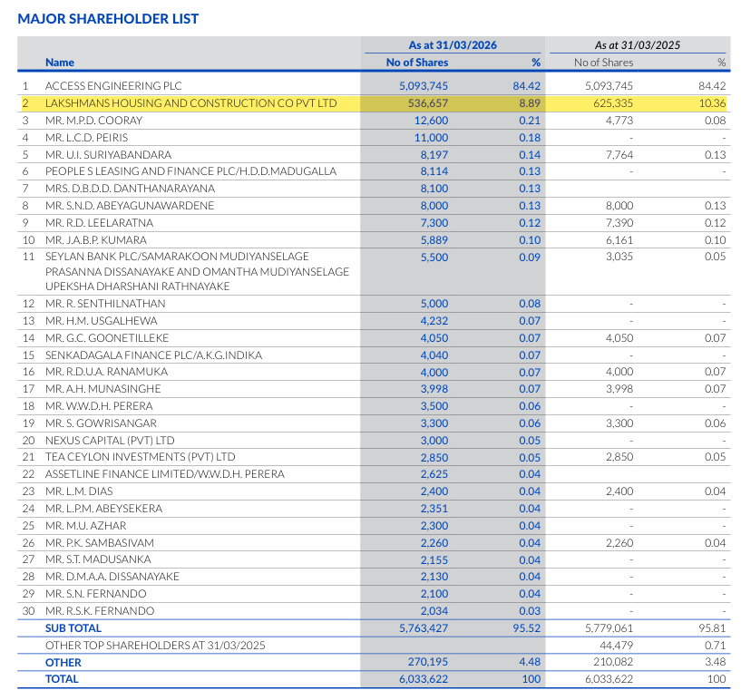741x700 pixels.
Task: Click the 2,625 shares cell
Action: coord(434,474)
